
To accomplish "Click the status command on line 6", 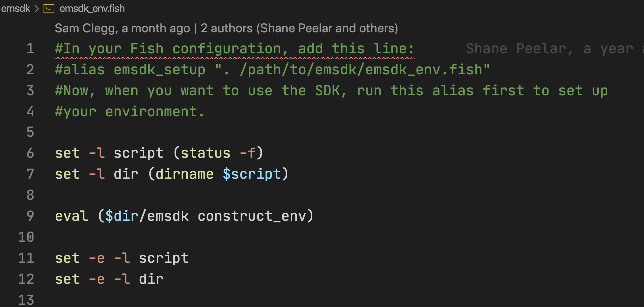I will (x=205, y=153).
